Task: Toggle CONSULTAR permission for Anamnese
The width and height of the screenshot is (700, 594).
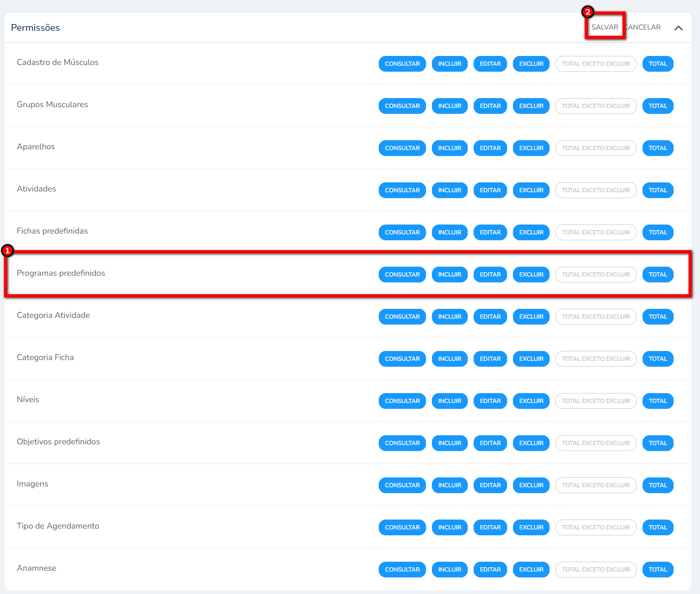Action: [x=402, y=570]
